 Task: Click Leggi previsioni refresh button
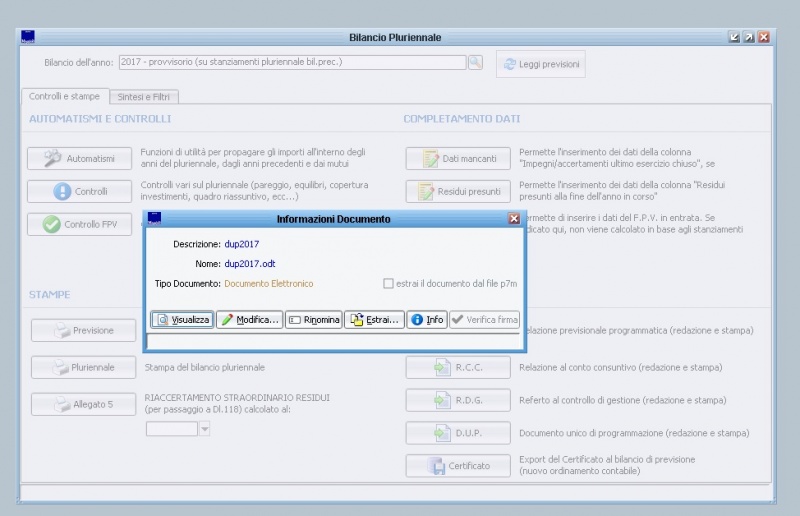(541, 64)
